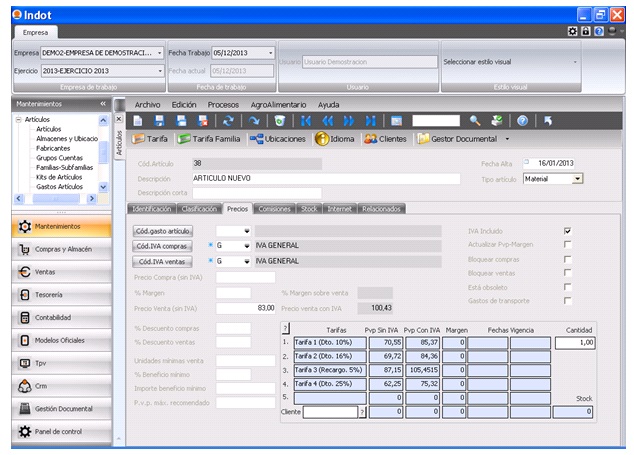The image size is (634, 455).
Task: Go to first record navigation arrow
Action: point(306,120)
